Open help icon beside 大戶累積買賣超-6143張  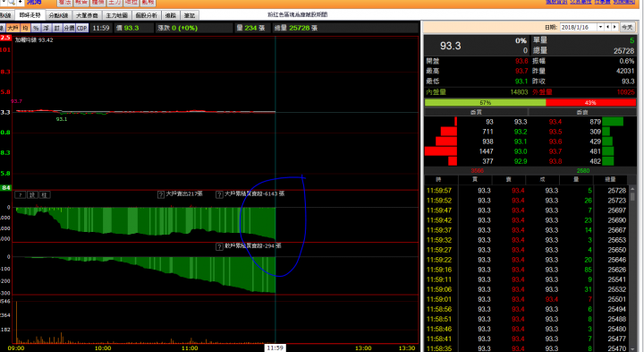pyautogui.click(x=219, y=194)
